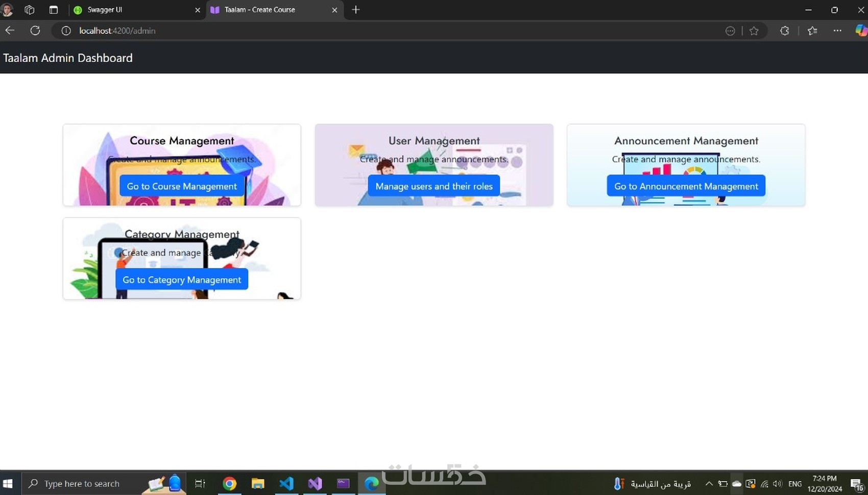The height and width of the screenshot is (495, 868).
Task: Click the Taalam Admin Dashboard title
Action: [68, 58]
